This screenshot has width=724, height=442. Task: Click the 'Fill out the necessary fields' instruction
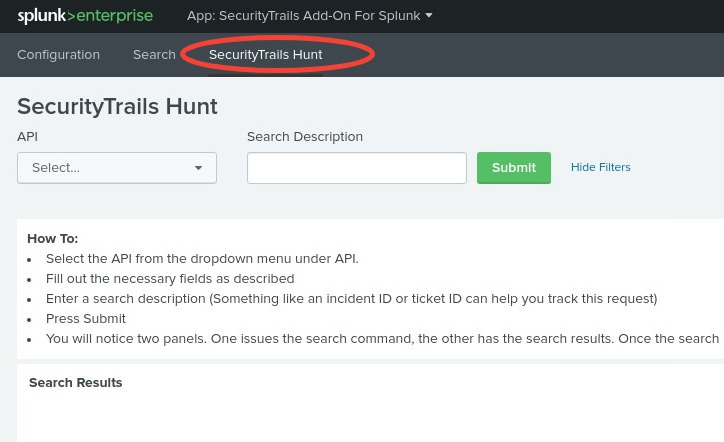click(170, 279)
